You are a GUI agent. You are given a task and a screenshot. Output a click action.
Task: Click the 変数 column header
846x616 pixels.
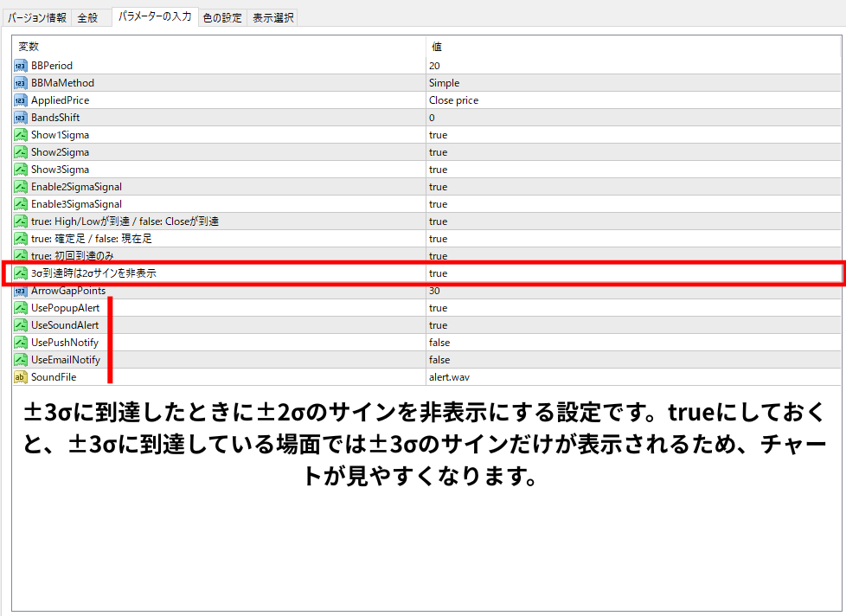coord(29,47)
